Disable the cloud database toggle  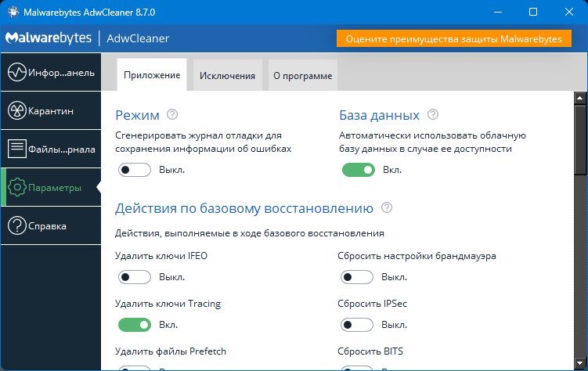(x=358, y=170)
